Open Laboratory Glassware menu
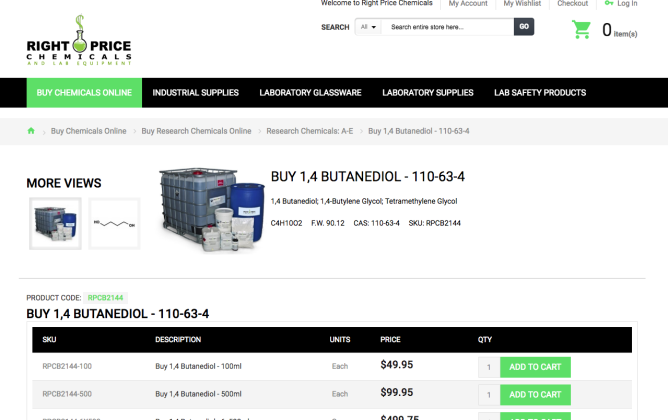 [311, 93]
